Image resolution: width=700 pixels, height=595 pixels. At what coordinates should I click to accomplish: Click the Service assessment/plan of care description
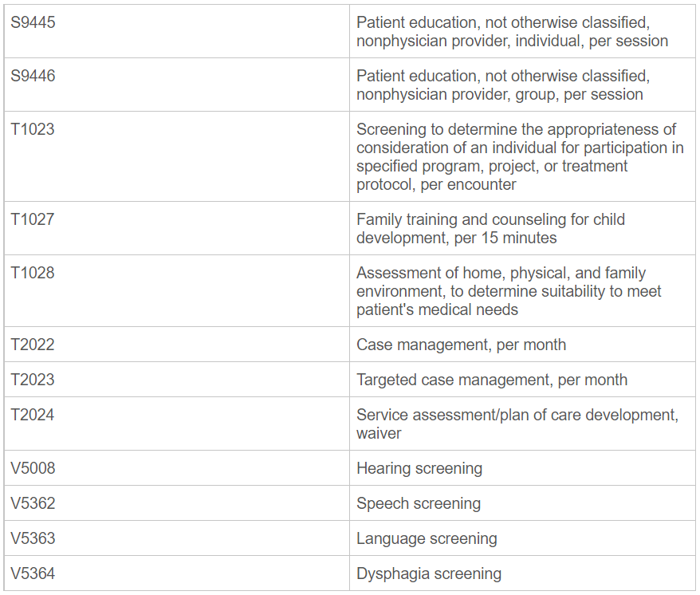[517, 424]
